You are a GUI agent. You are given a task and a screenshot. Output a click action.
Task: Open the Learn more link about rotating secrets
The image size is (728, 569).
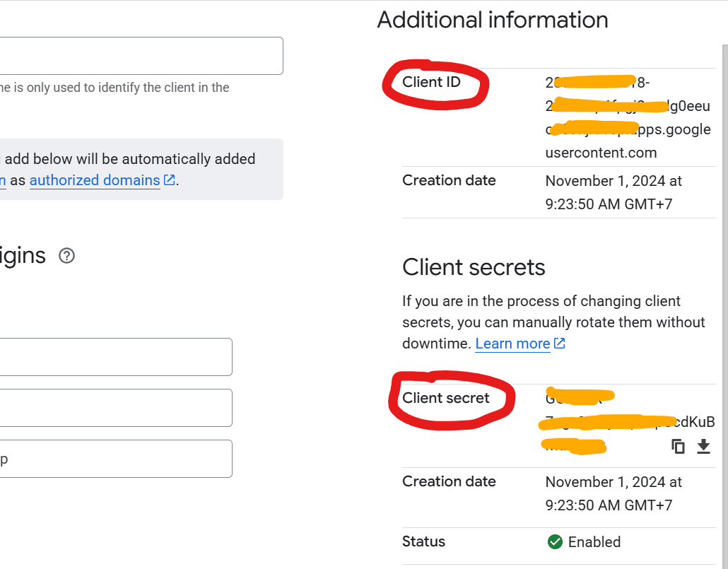tap(512, 344)
